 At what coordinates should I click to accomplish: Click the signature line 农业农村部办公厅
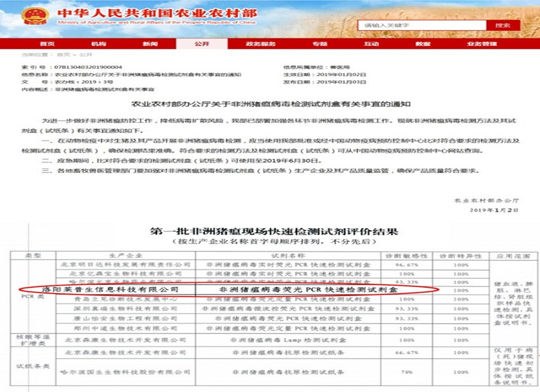487,200
